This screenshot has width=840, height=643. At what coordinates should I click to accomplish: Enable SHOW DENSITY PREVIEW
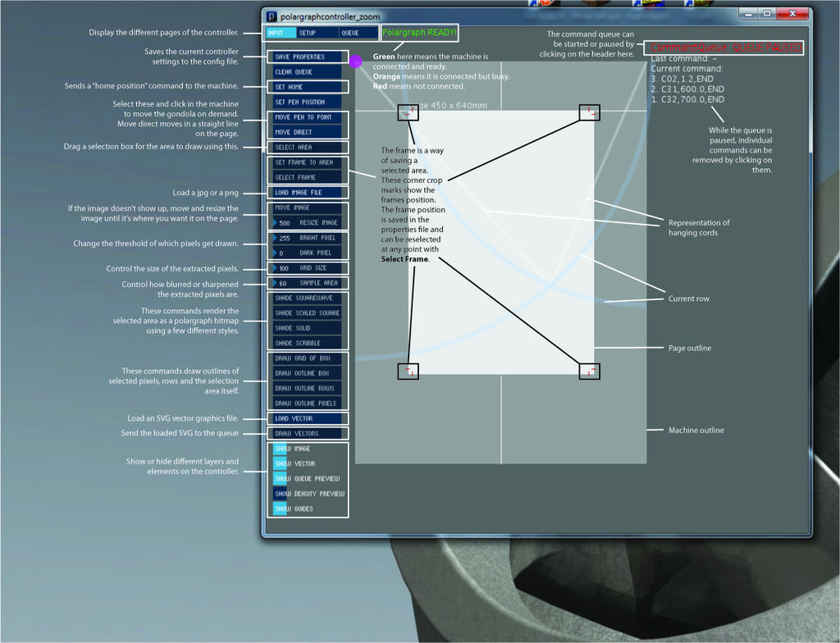point(281,494)
